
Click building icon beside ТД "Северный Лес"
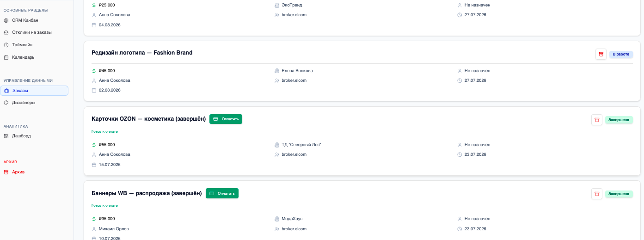tap(277, 145)
